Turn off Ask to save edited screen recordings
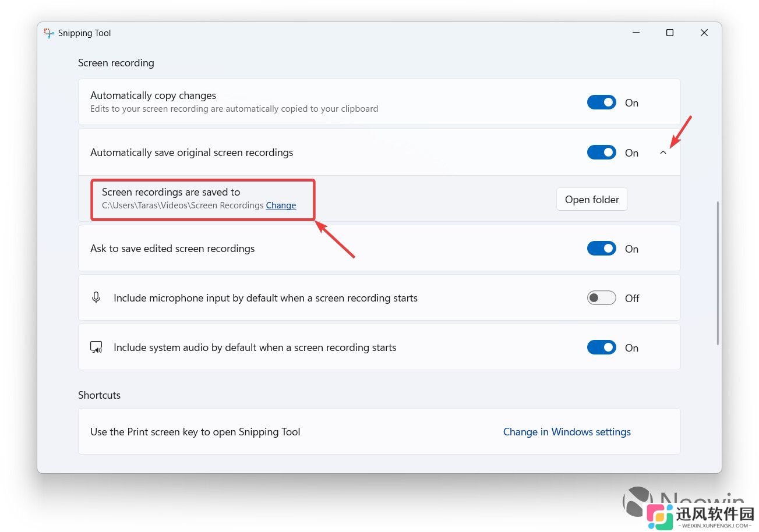Image resolution: width=759 pixels, height=532 pixels. point(602,249)
